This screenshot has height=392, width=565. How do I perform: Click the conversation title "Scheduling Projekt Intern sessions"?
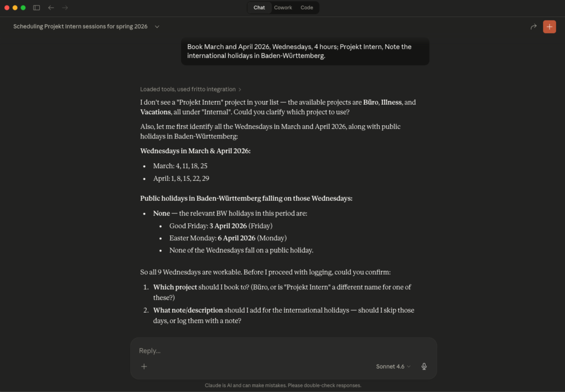tap(81, 26)
